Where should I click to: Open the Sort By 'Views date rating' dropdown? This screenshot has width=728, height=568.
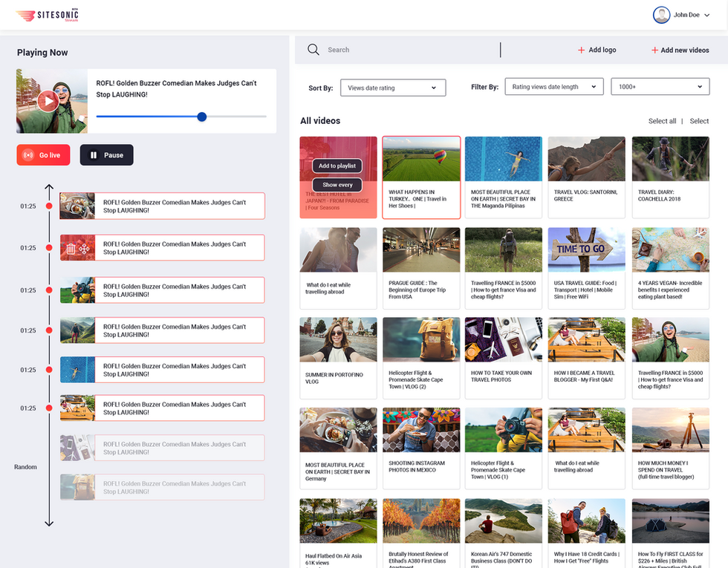point(393,88)
